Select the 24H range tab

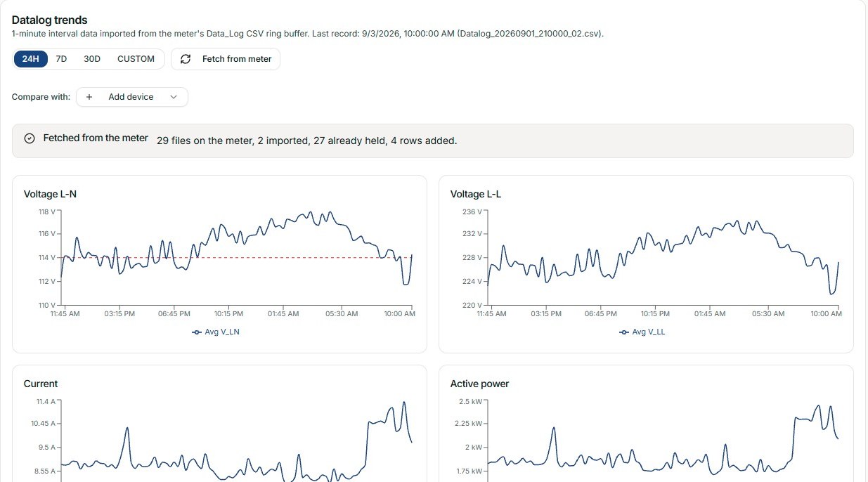coord(30,59)
